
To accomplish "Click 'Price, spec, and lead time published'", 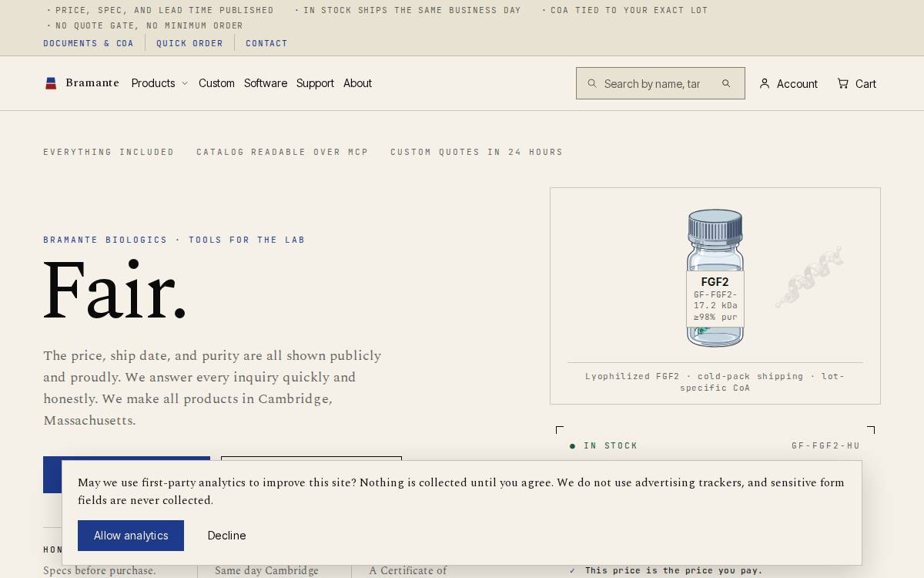I will [165, 10].
